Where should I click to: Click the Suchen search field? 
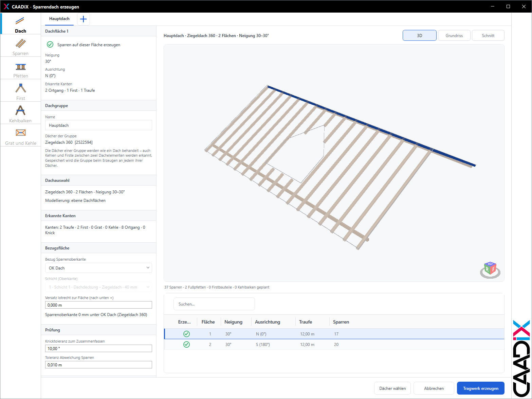[x=214, y=304]
